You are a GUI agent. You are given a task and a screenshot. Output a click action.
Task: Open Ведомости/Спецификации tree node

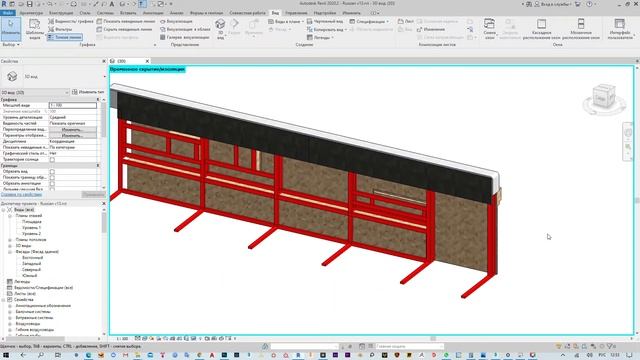coord(43,288)
